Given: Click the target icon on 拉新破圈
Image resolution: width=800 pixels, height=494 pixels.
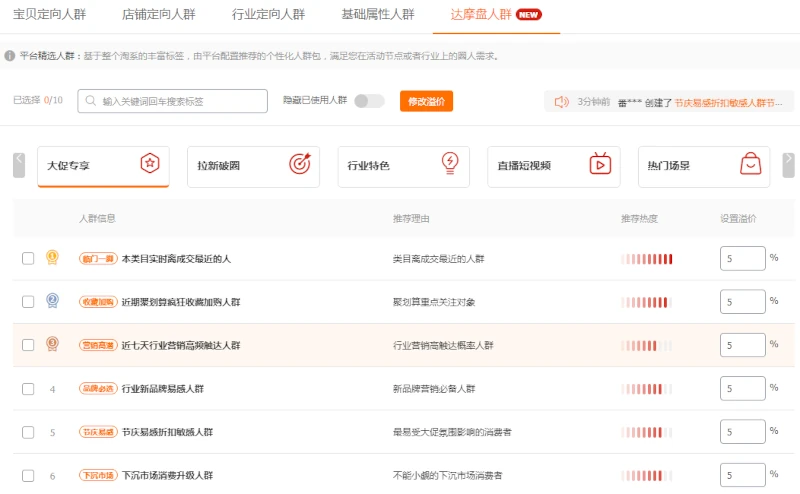Looking at the screenshot, I should [x=300, y=163].
